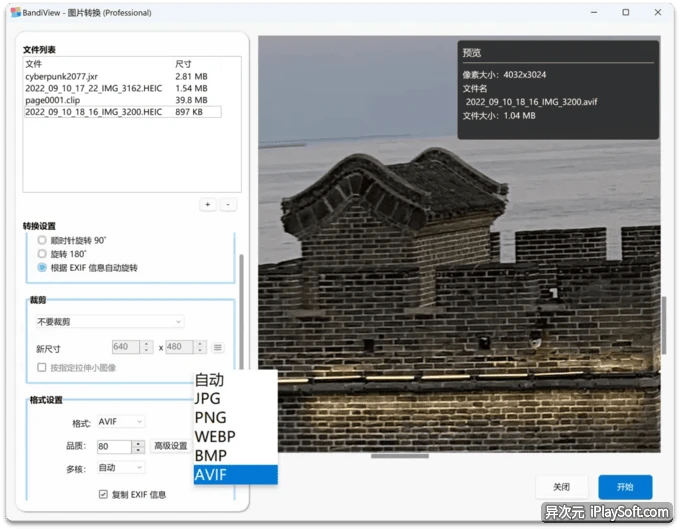Open the advanced settings button
The width and height of the screenshot is (680, 530).
[x=171, y=446]
